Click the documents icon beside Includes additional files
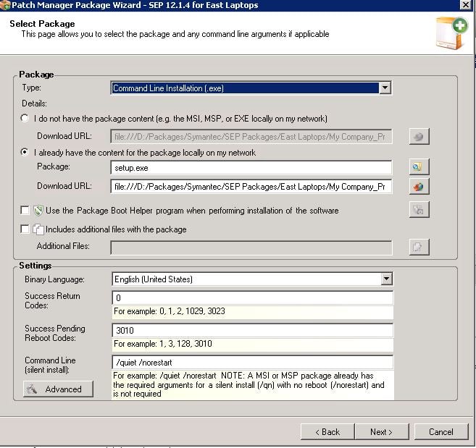This screenshot has height=448, width=476. 38,229
